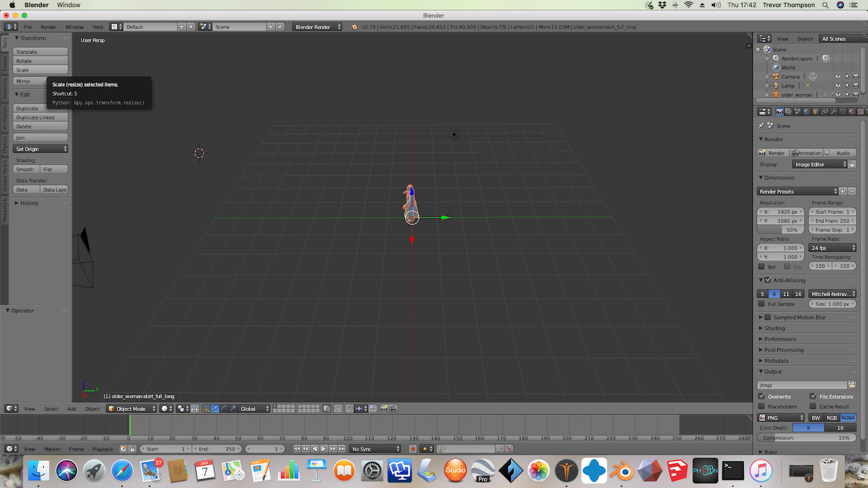Click the OpenGL render animation clapper icon
Viewport: 868px width, 488px height.
(x=393, y=408)
